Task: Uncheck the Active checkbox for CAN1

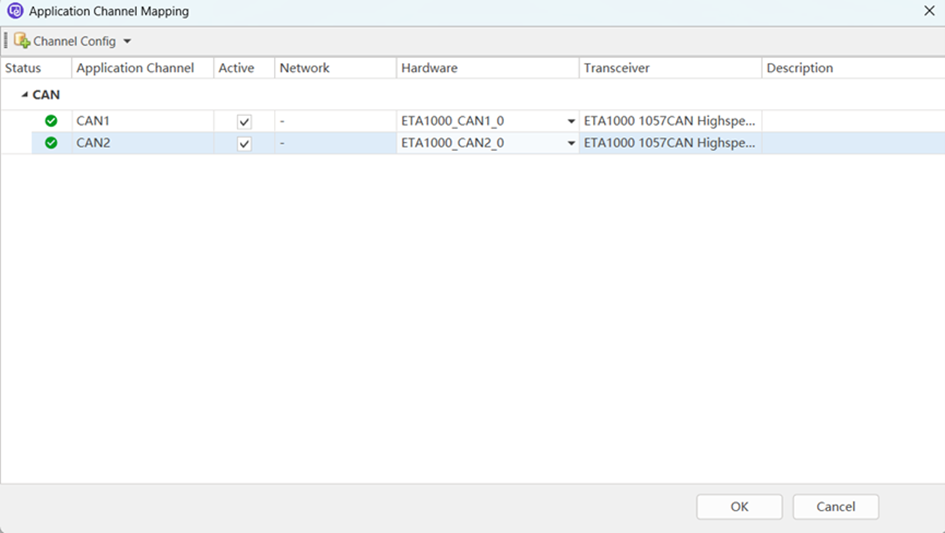Action: click(244, 122)
